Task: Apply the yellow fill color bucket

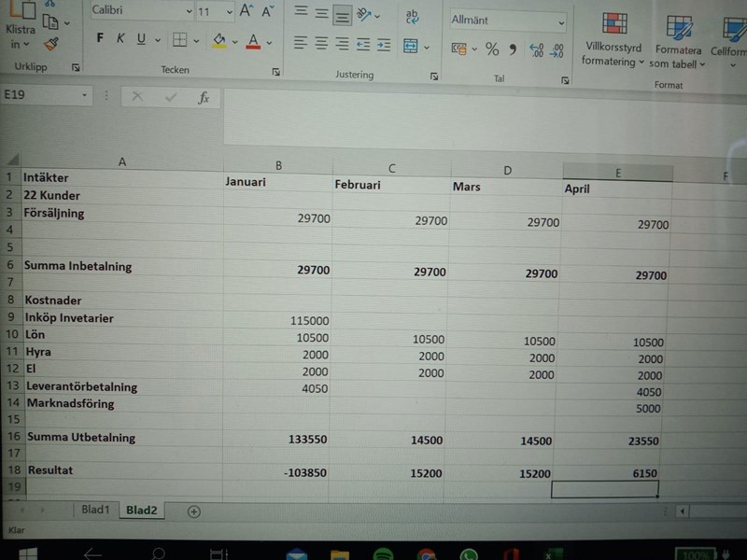Action: coord(218,40)
